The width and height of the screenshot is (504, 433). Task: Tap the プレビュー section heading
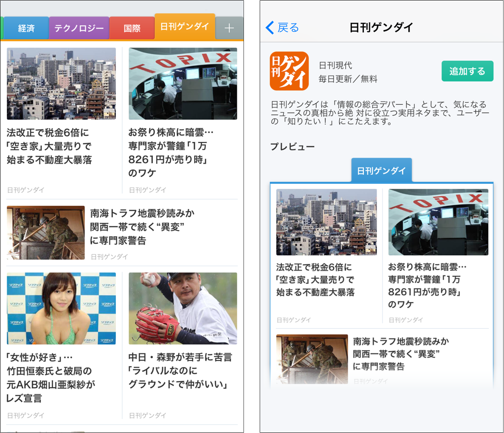coord(292,147)
